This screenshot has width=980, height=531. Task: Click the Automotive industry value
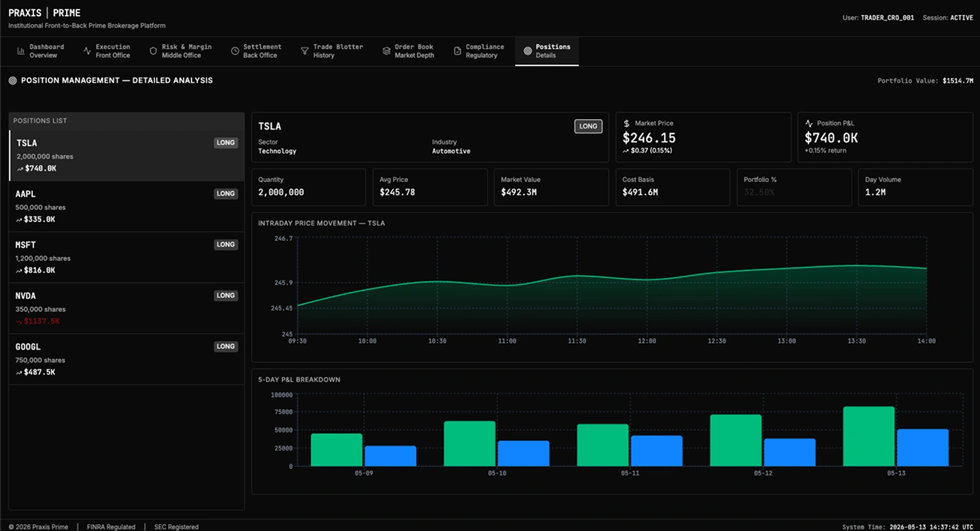tap(451, 152)
